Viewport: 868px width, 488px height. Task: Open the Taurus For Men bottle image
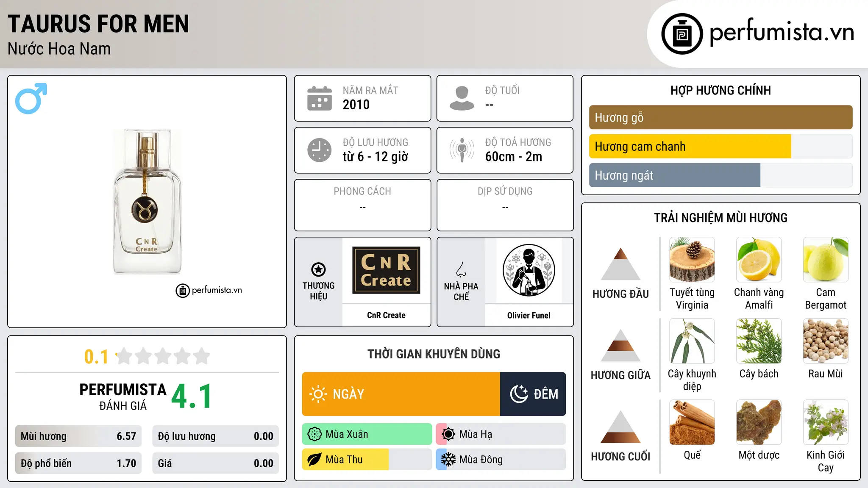point(147,202)
